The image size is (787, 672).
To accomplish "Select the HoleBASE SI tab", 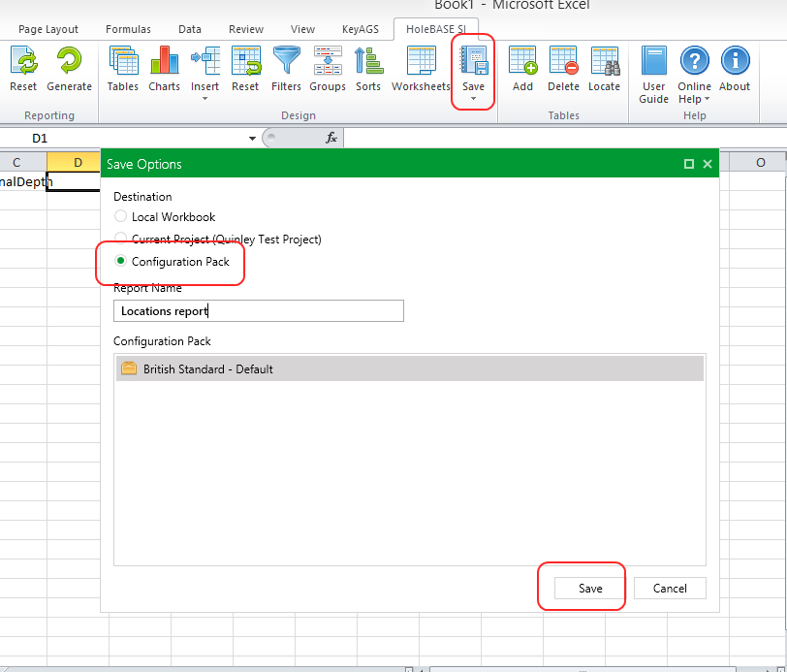I will pyautogui.click(x=436, y=29).
